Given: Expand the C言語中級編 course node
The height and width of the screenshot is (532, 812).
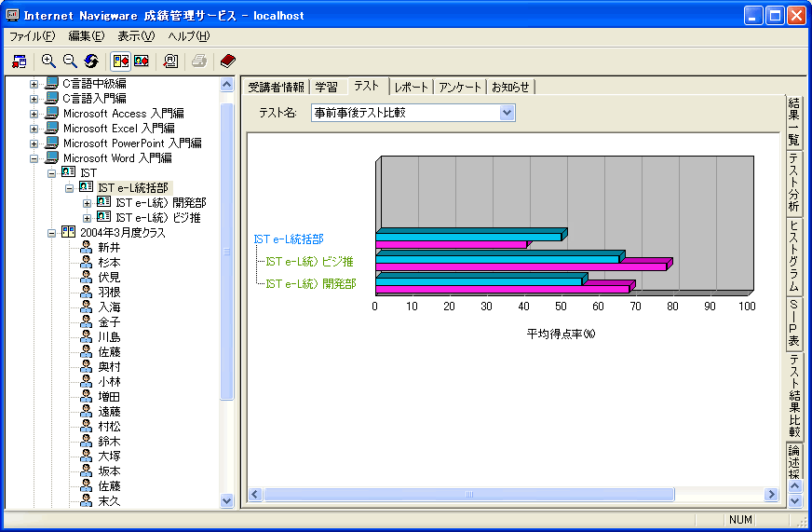Looking at the screenshot, I should pyautogui.click(x=34, y=84).
